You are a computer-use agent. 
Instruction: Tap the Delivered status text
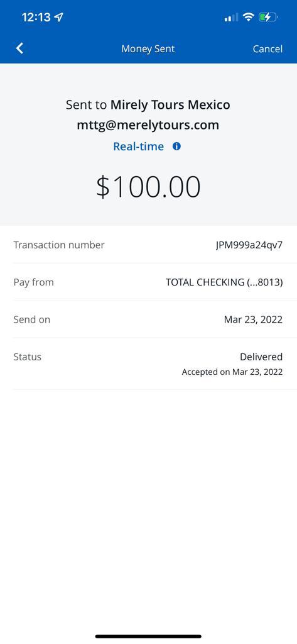point(261,357)
